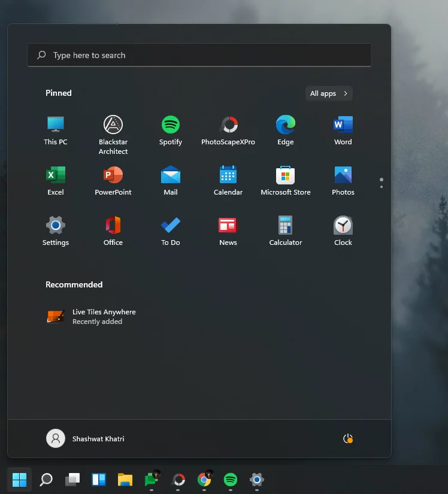This screenshot has width=448, height=494.
Task: Open the Mail app
Action: tap(171, 181)
